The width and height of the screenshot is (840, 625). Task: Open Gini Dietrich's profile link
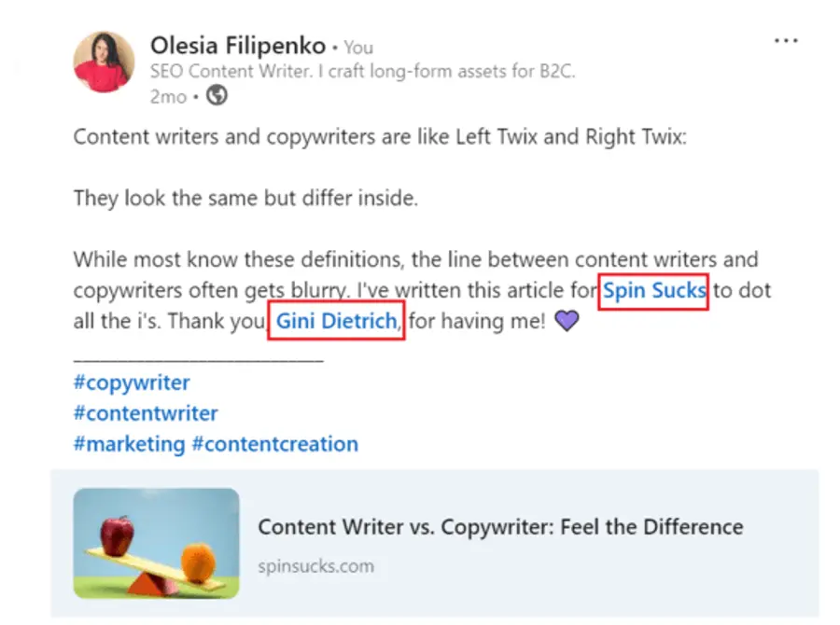[333, 321]
